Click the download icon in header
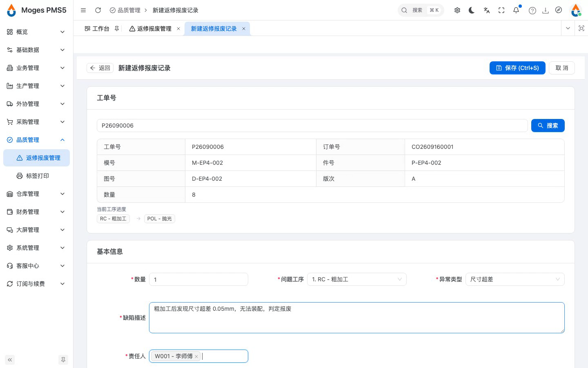 point(546,11)
